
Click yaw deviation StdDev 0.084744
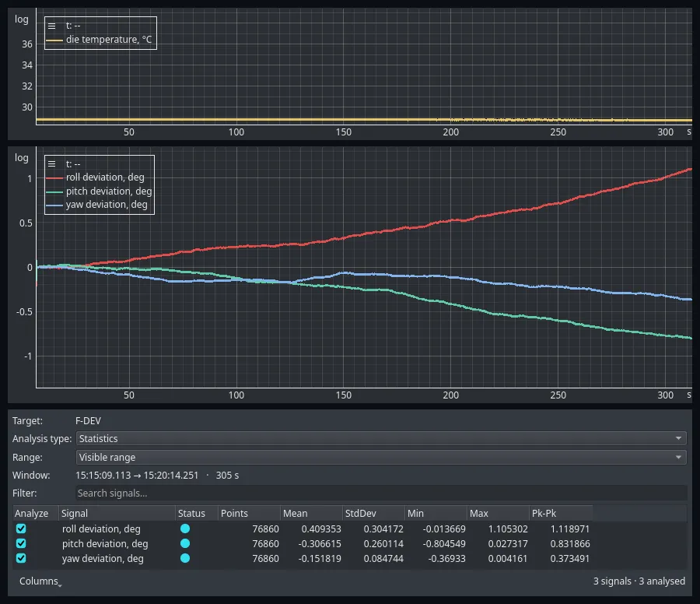383,558
